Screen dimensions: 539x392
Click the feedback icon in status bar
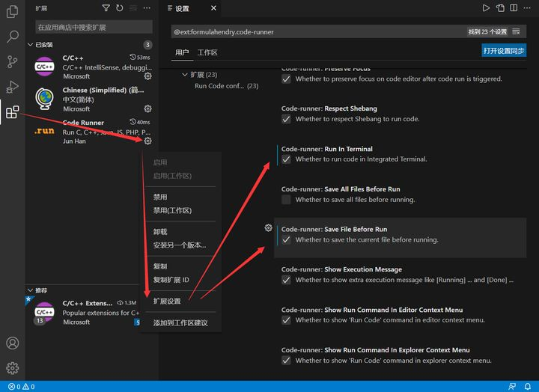(512, 387)
